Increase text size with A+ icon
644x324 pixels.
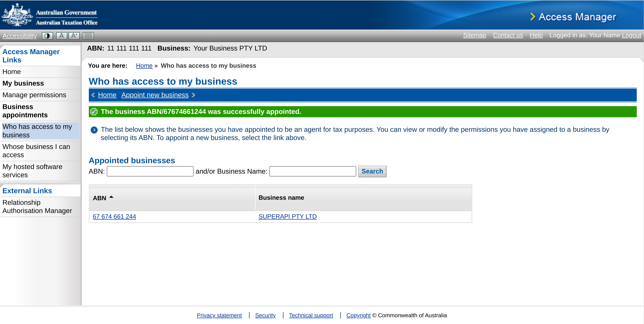(x=74, y=36)
